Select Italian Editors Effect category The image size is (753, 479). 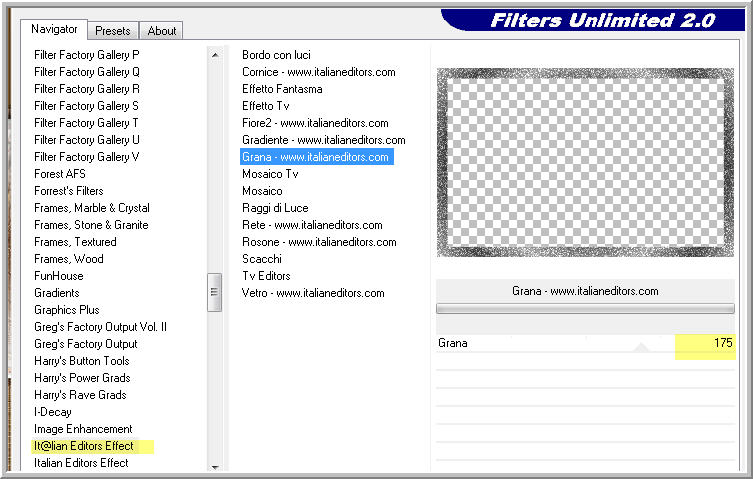81,463
